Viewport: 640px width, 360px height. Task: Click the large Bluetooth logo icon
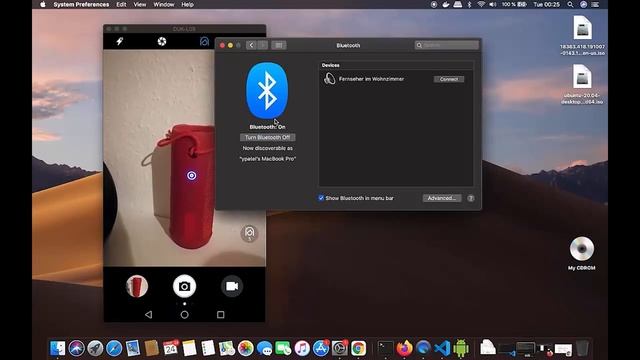(x=267, y=91)
